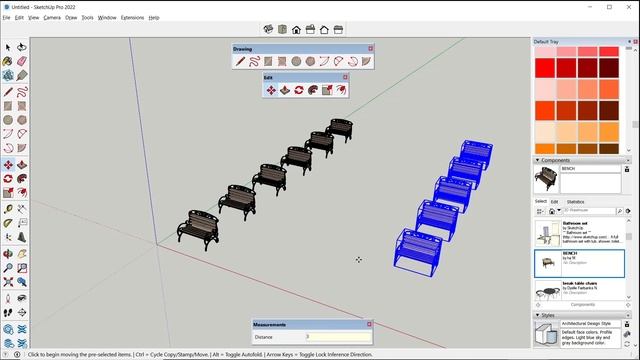
Task: Open the Camera menu
Action: coord(52,18)
